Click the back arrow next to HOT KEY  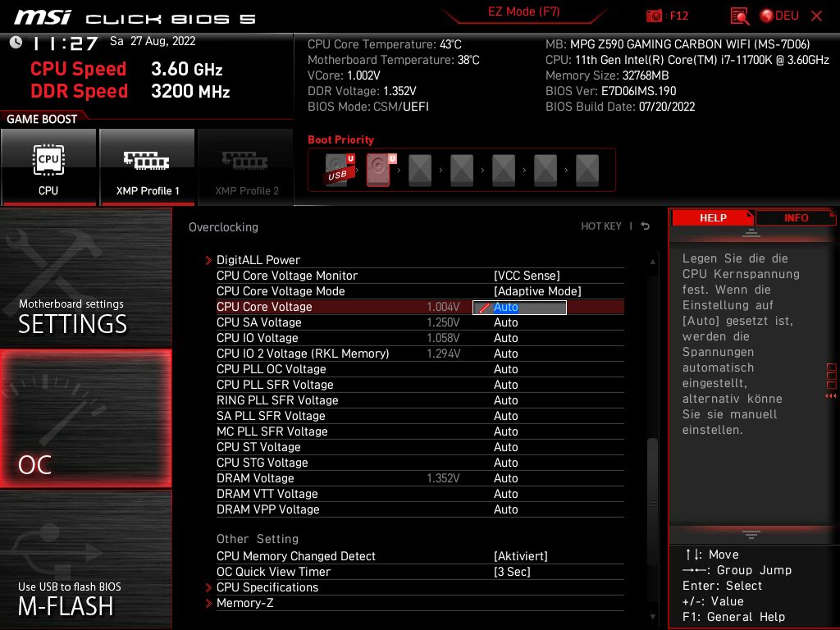pyautogui.click(x=646, y=226)
